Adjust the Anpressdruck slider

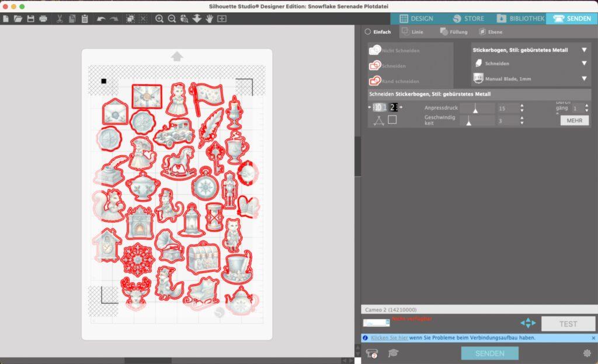(475, 108)
